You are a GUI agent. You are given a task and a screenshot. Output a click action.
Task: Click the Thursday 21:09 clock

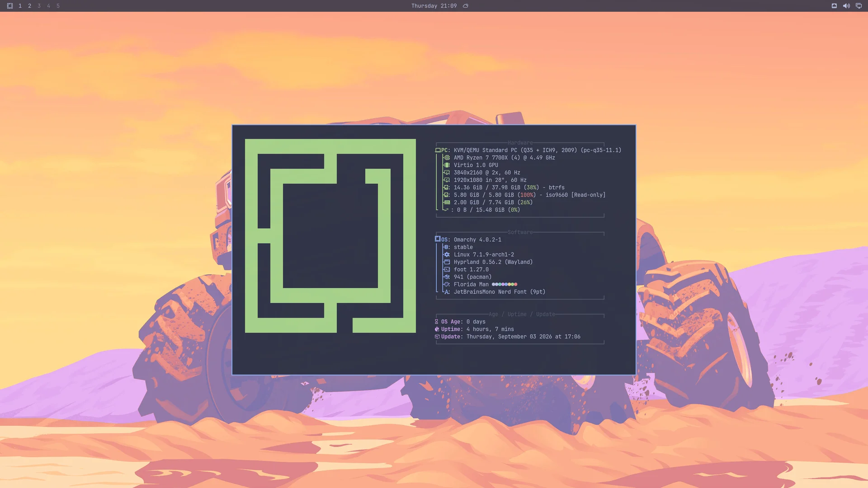434,6
